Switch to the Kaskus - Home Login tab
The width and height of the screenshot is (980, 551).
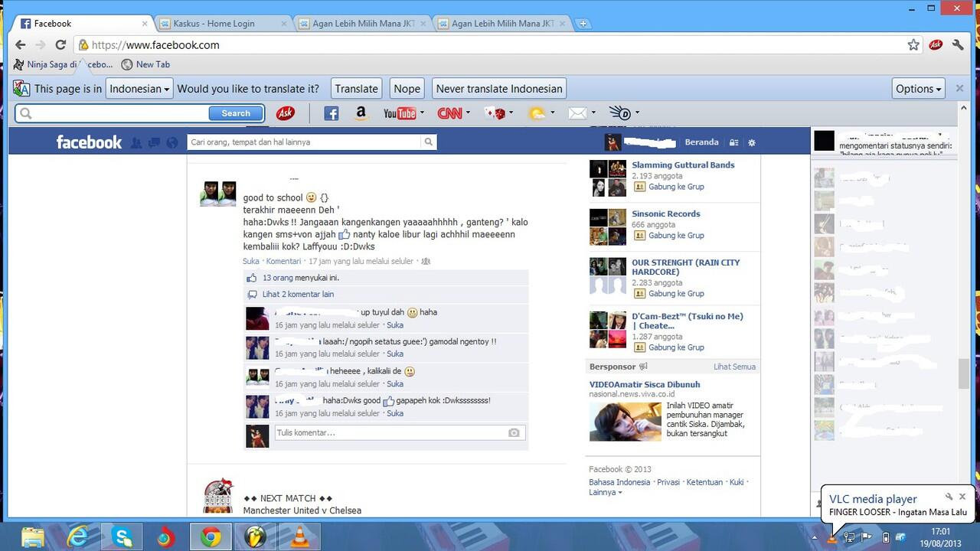tap(222, 23)
